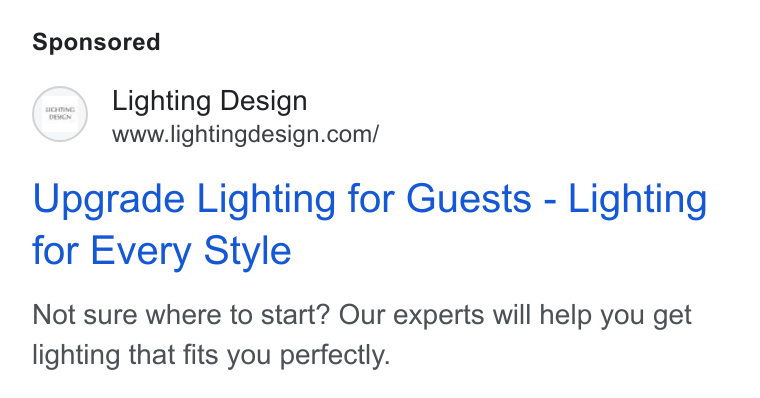
Task: Click the word "experts" in the description
Action: [438, 317]
